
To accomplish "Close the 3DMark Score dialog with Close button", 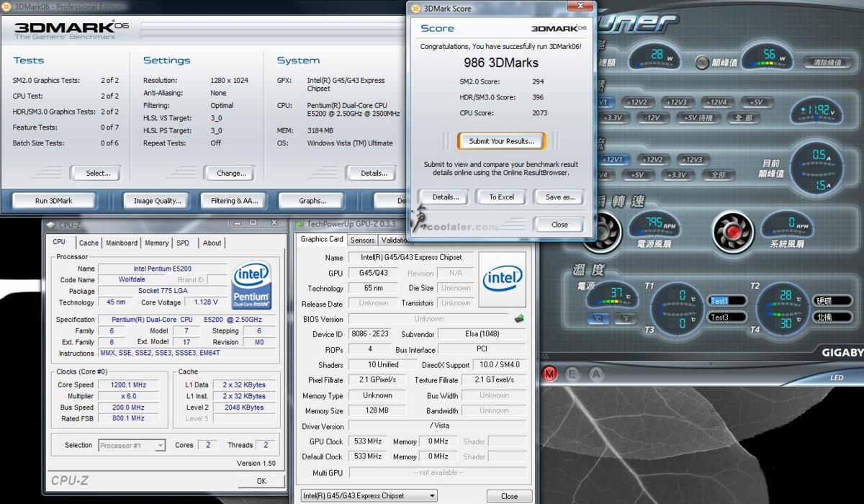I will pos(559,225).
